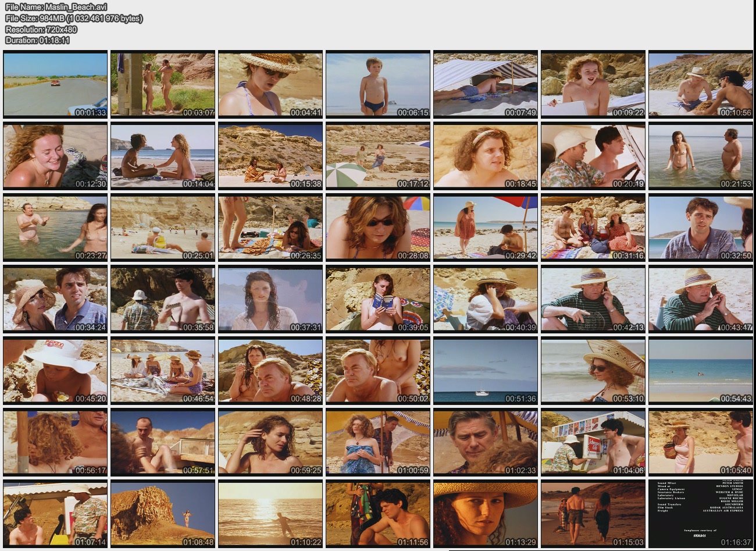Image resolution: width=756 pixels, height=551 pixels.
Task: Open the thumbnail at 00:32:50 of man in blue shirt
Action: 701,227
